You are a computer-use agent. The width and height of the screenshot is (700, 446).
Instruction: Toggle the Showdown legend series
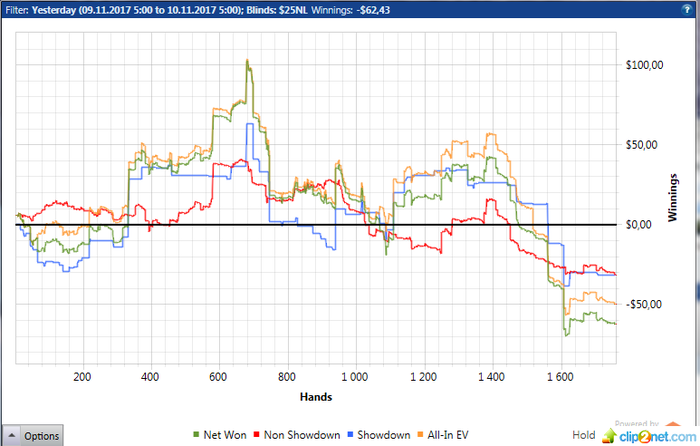pos(379,435)
